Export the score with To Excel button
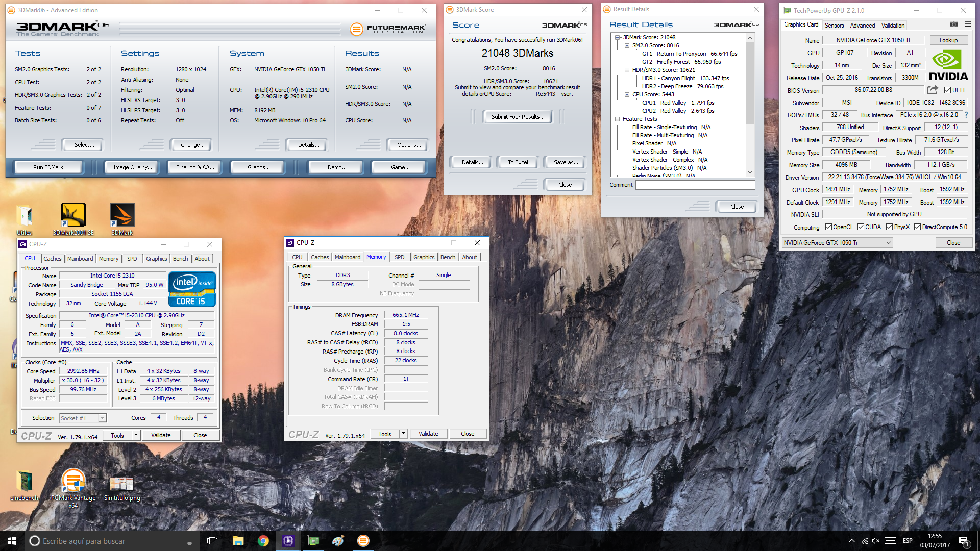980x551 pixels. point(518,162)
